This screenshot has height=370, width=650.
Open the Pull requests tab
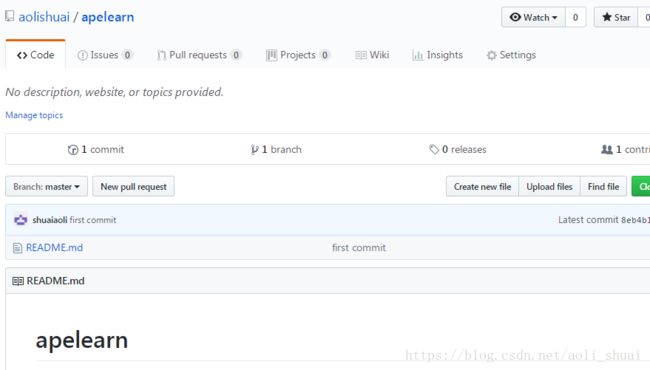click(199, 55)
